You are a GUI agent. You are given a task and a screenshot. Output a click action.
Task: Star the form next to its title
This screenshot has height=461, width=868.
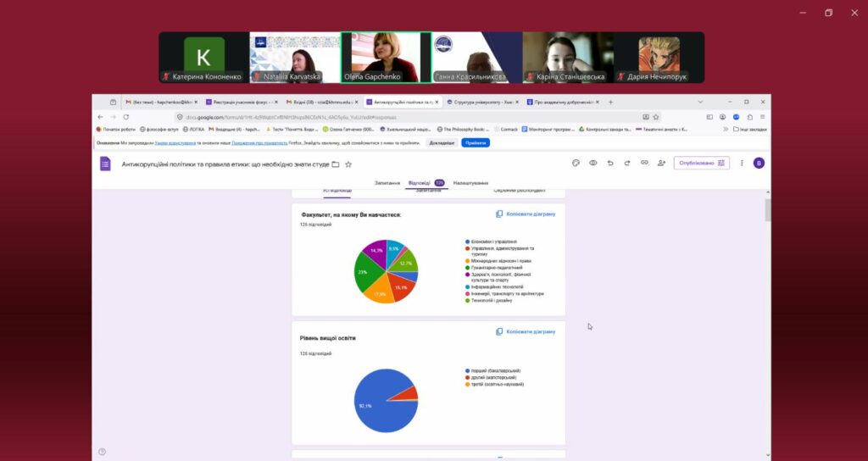point(348,164)
